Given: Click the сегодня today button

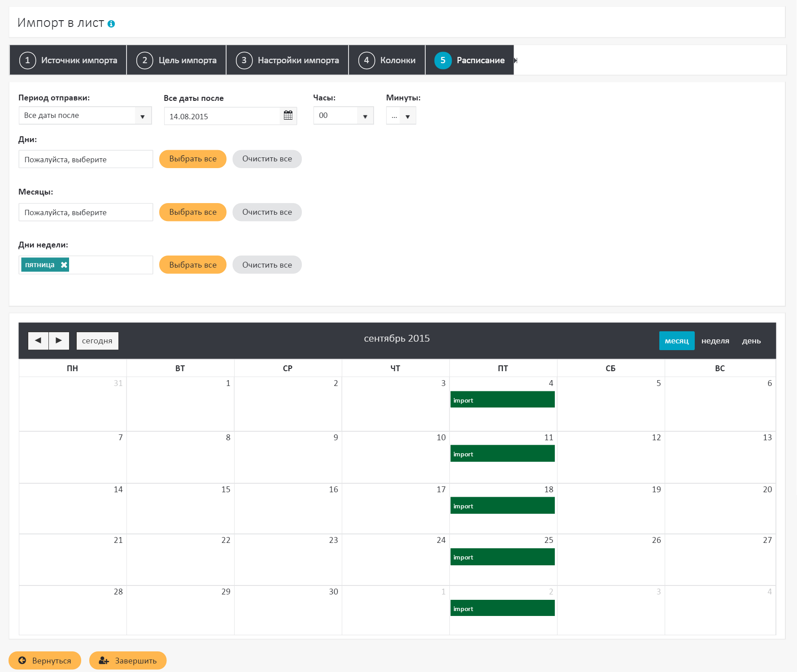Looking at the screenshot, I should pos(97,341).
